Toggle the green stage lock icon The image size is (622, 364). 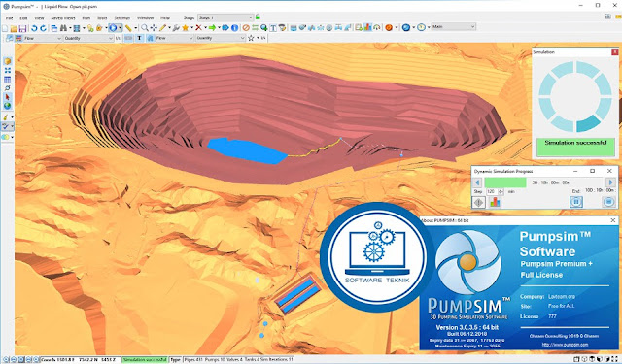coord(258,17)
